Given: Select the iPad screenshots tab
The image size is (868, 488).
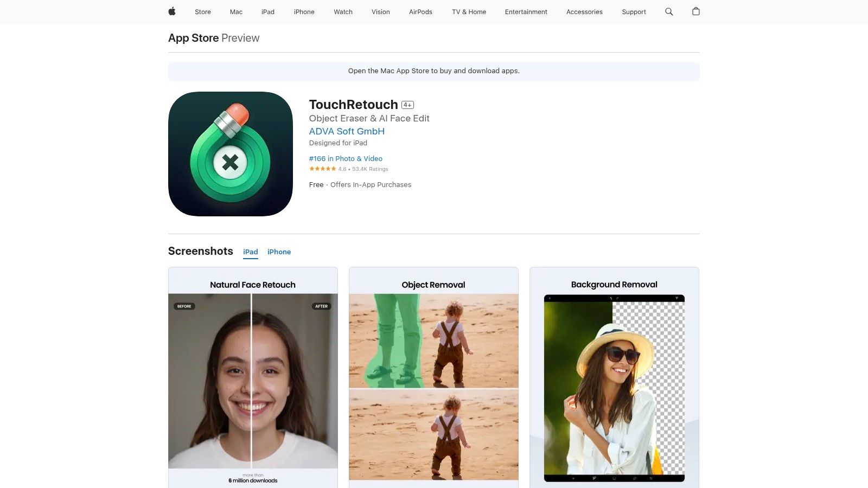Looking at the screenshot, I should 250,252.
